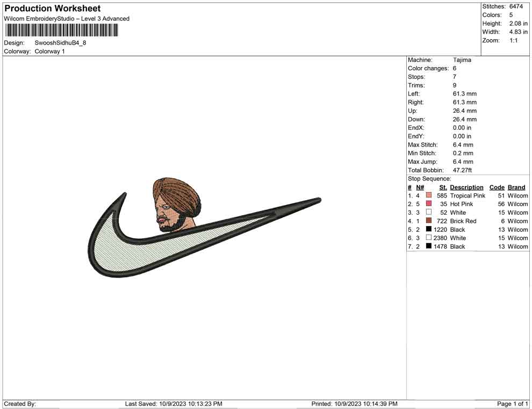Click the Total Bobbin value '47.27ft'
532x409 pixels.
tap(463, 170)
